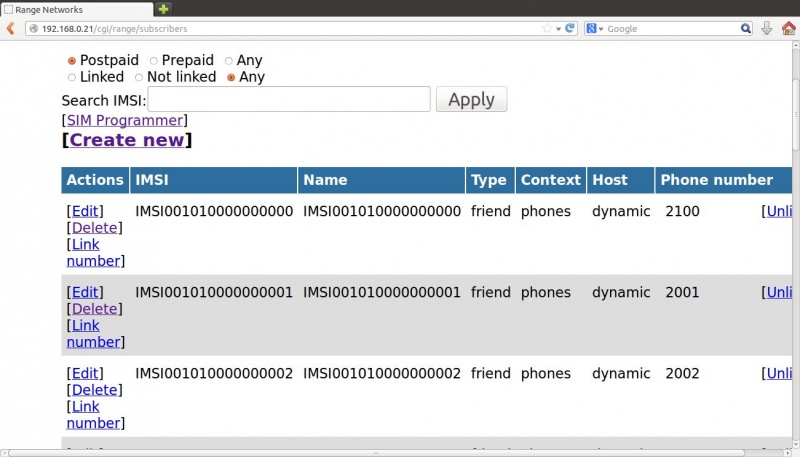This screenshot has height=457, width=800.
Task: Select the Linked radio button
Action: click(x=71, y=77)
